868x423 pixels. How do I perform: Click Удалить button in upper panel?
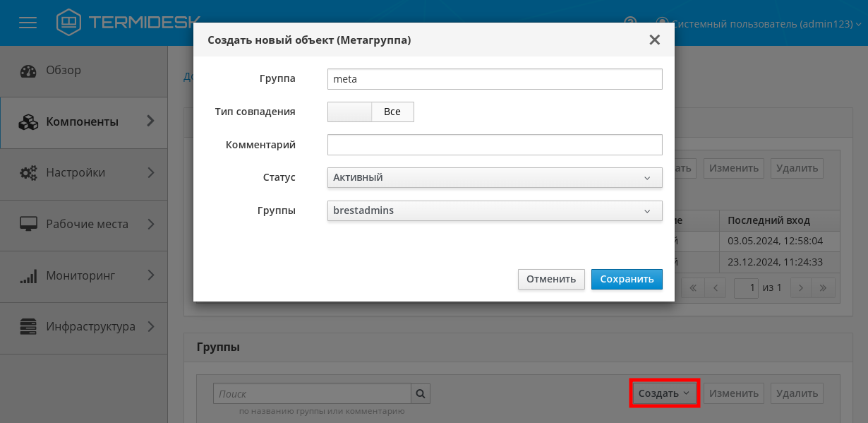[x=797, y=168]
